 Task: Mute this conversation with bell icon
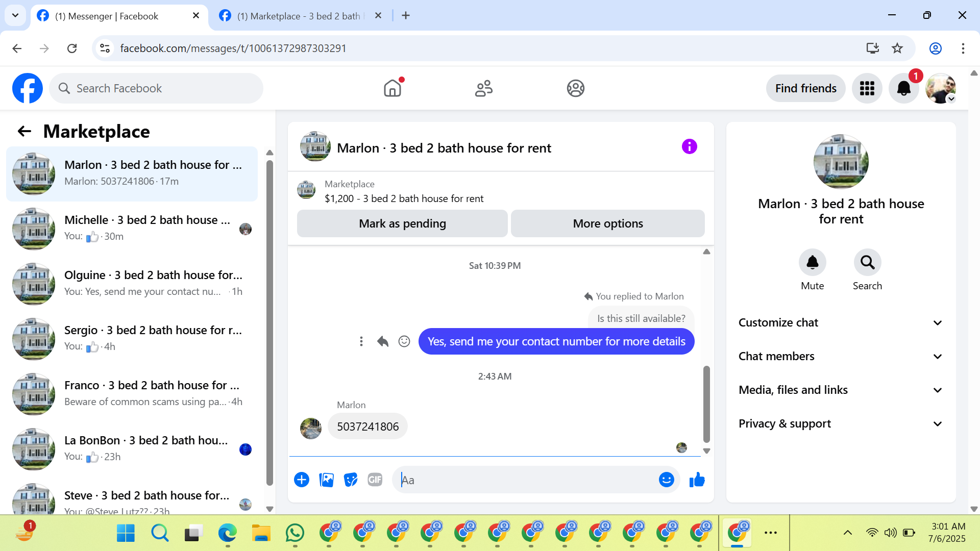(x=812, y=263)
